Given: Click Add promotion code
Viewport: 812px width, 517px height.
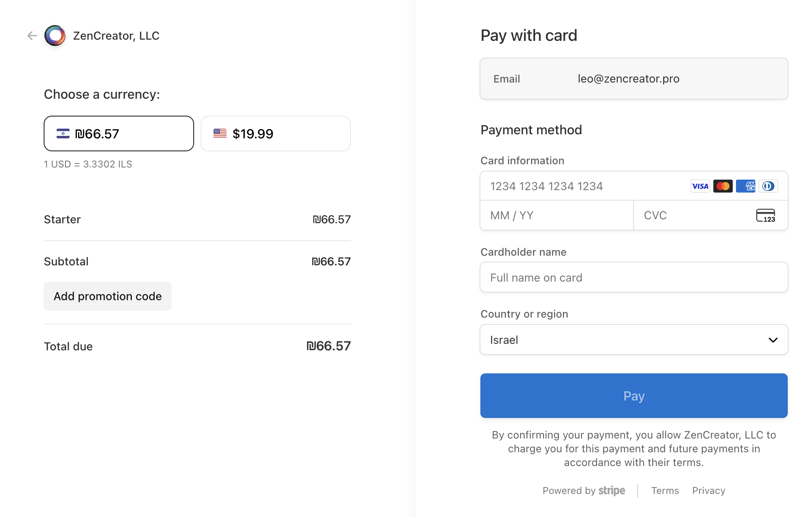Looking at the screenshot, I should pos(107,296).
